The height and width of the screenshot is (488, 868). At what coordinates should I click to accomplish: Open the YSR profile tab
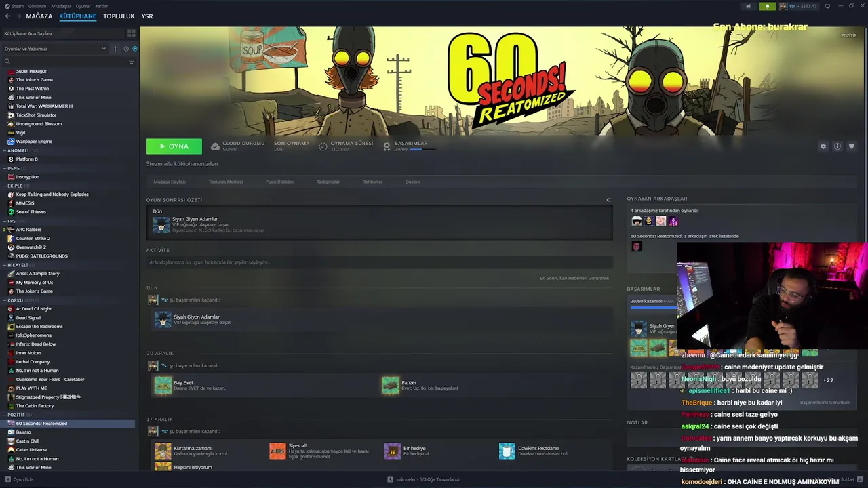click(x=146, y=16)
